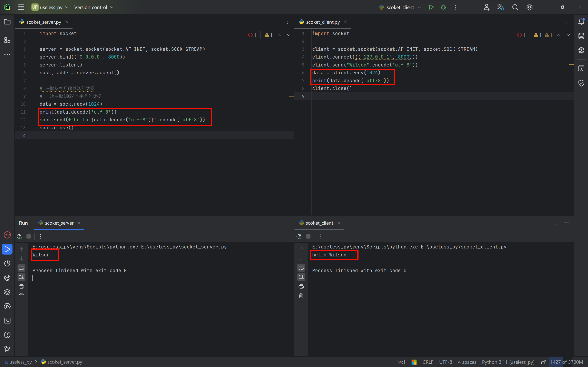588x367 pixels.
Task: Click the Debug bug icon
Action: click(x=443, y=7)
